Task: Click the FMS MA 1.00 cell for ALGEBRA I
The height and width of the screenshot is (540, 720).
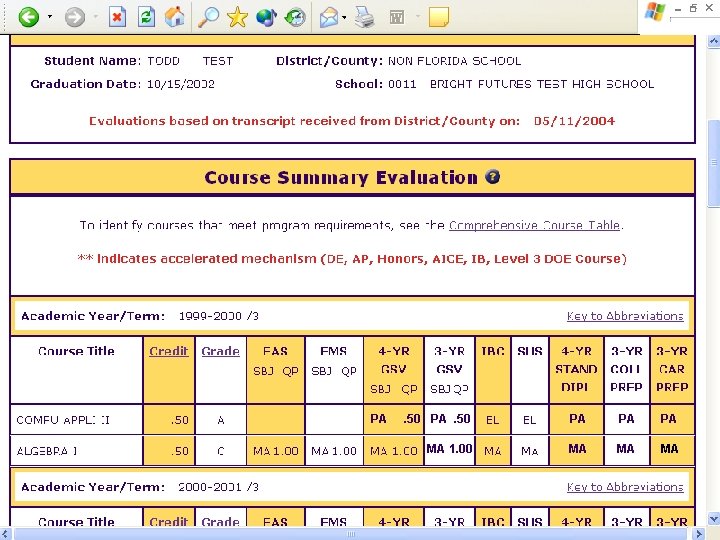Action: click(334, 451)
